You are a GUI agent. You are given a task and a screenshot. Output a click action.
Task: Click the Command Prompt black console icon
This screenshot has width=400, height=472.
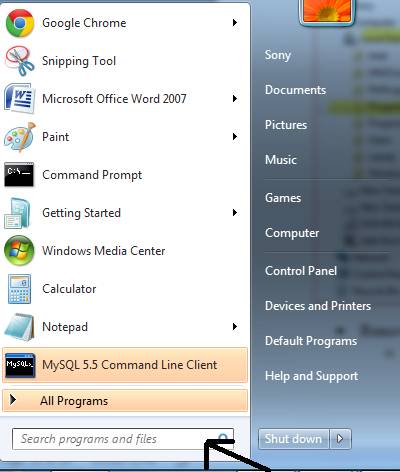19,174
